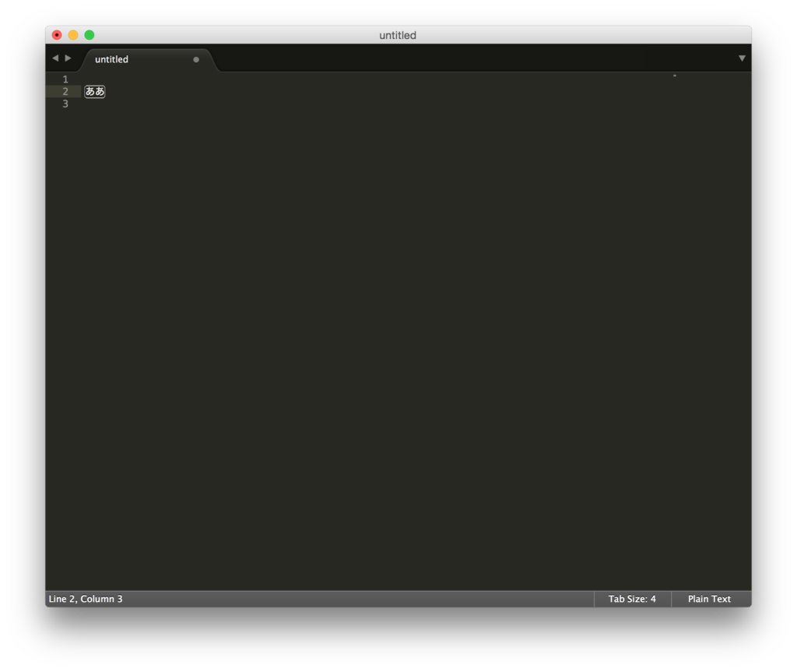This screenshot has height=672, width=797.
Task: Go to next tab with right arrow
Action: (x=68, y=58)
